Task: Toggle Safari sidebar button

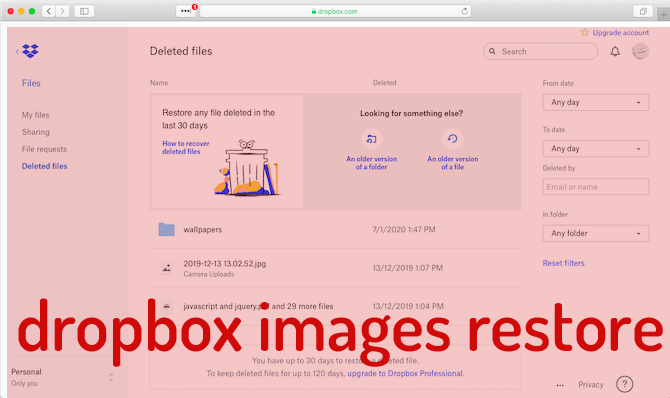Action: [84, 11]
